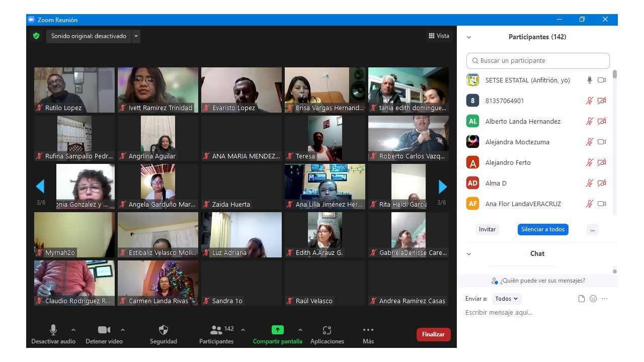Viewport: 644px width, 362px height.
Task: Toggle Alejandra Moctezuma camera icon
Action: pyautogui.click(x=602, y=142)
